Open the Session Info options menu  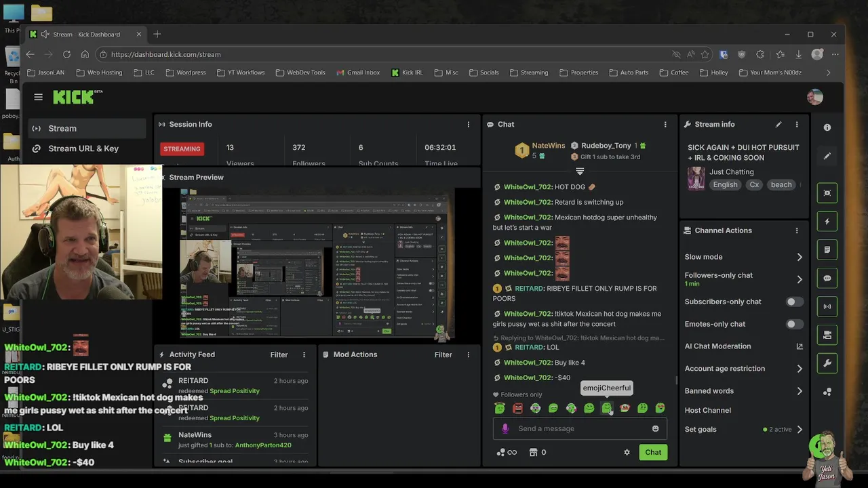pyautogui.click(x=468, y=124)
